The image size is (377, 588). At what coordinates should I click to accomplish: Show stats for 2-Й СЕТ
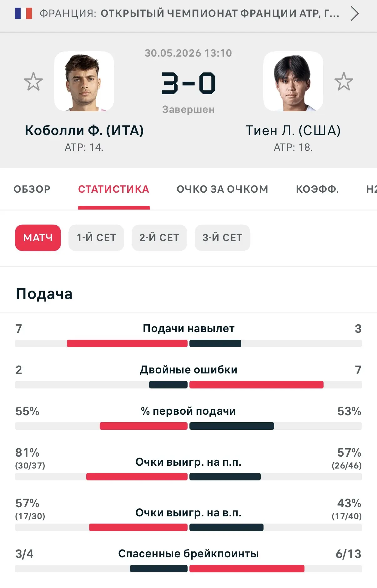(159, 238)
